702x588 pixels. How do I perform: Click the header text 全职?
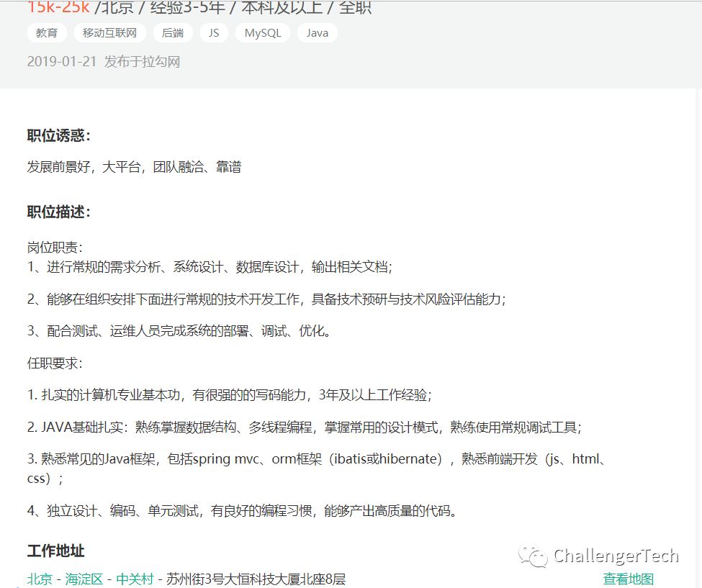(355, 6)
